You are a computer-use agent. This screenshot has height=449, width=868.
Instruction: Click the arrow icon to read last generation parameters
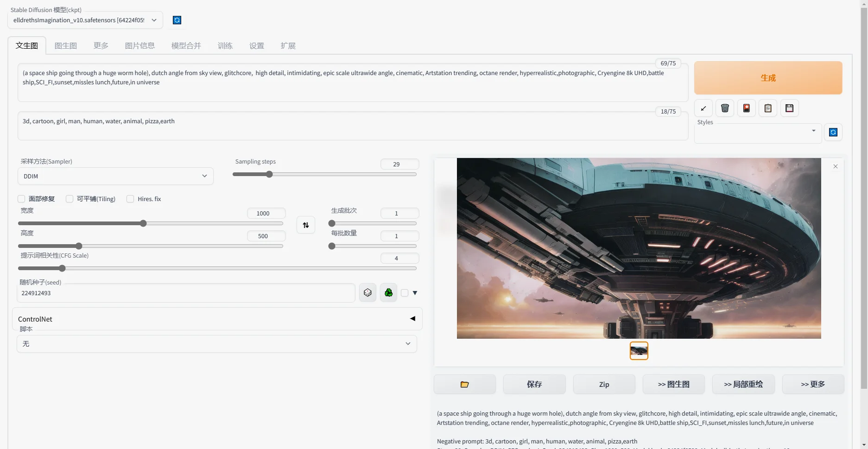tap(703, 108)
